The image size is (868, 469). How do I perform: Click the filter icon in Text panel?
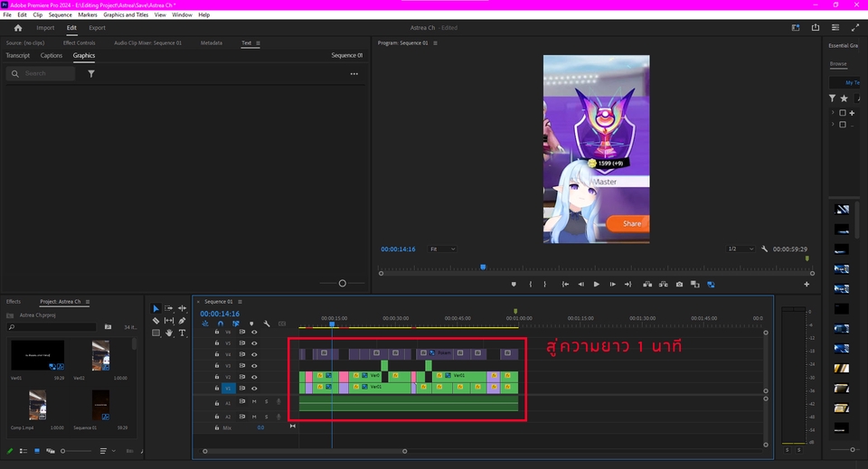click(91, 73)
